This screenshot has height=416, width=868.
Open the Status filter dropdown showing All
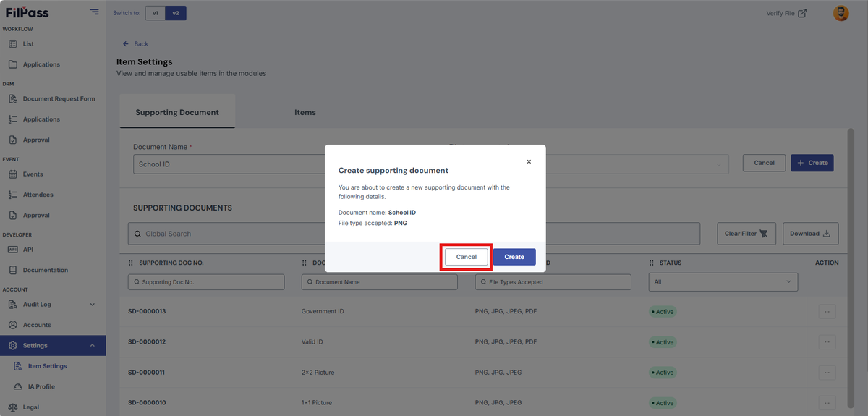(x=723, y=282)
